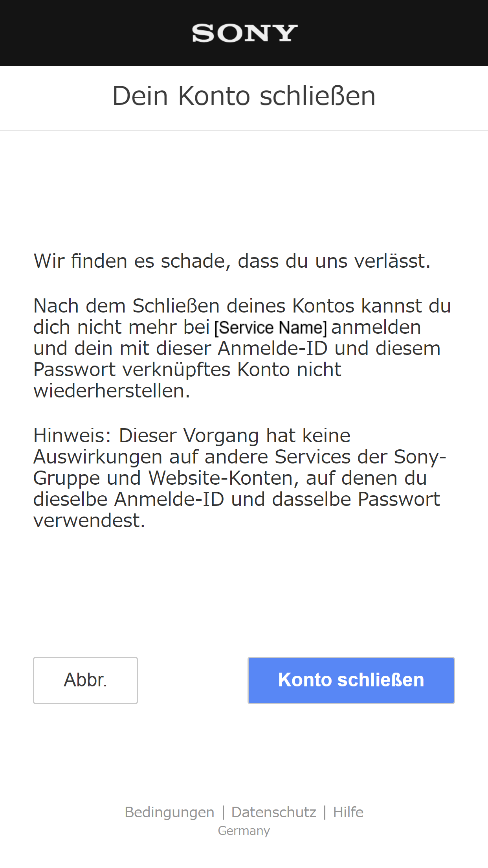The width and height of the screenshot is (488, 868).
Task: Click the Sony logo in header
Action: pos(244,33)
